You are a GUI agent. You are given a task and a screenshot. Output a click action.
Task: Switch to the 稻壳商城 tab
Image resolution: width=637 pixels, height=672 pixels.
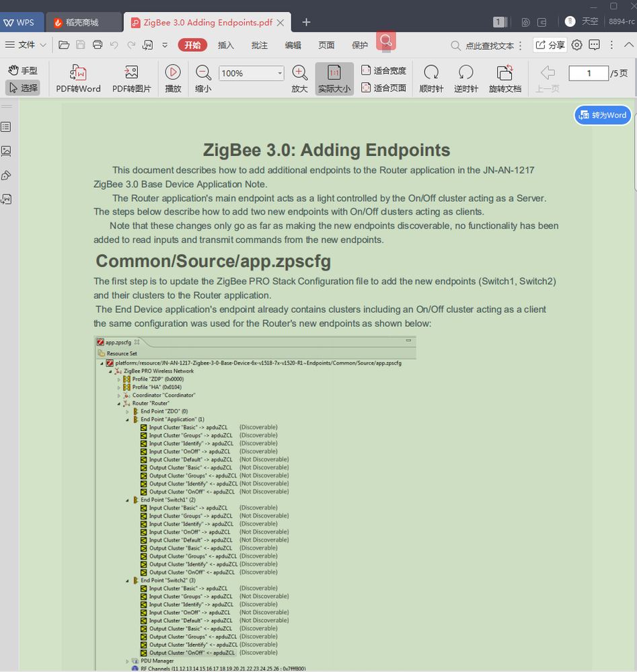pyautogui.click(x=82, y=23)
